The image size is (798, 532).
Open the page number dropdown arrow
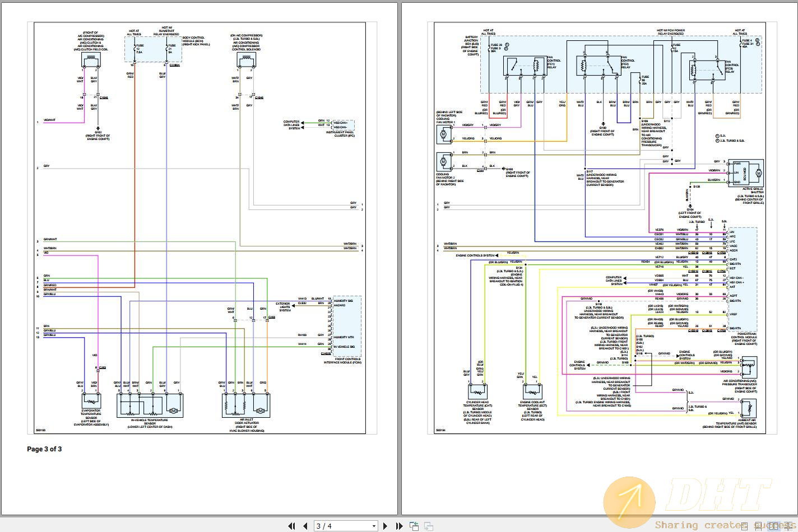point(374,526)
